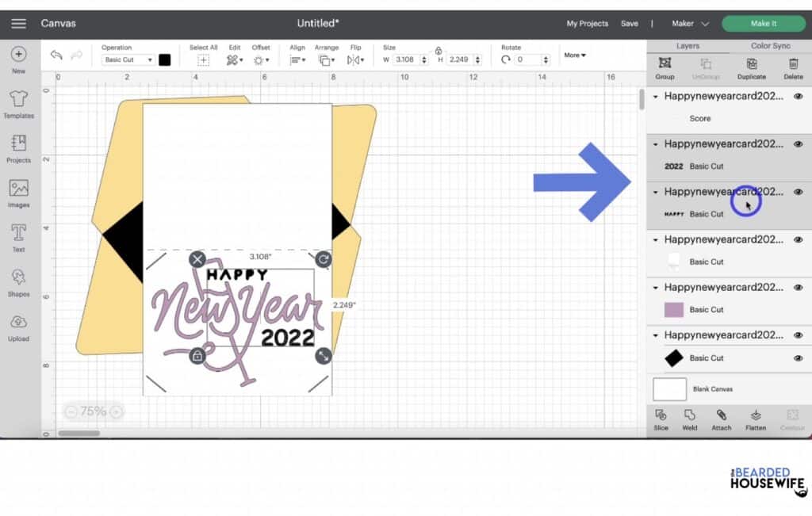
Task: Open the Arrange dropdown
Action: coord(327,59)
